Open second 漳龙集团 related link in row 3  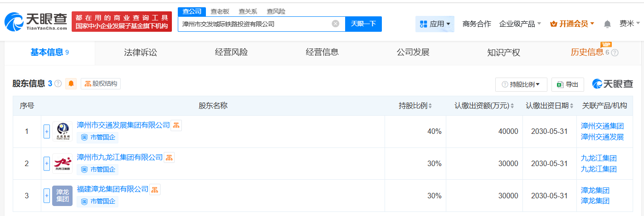click(595, 201)
